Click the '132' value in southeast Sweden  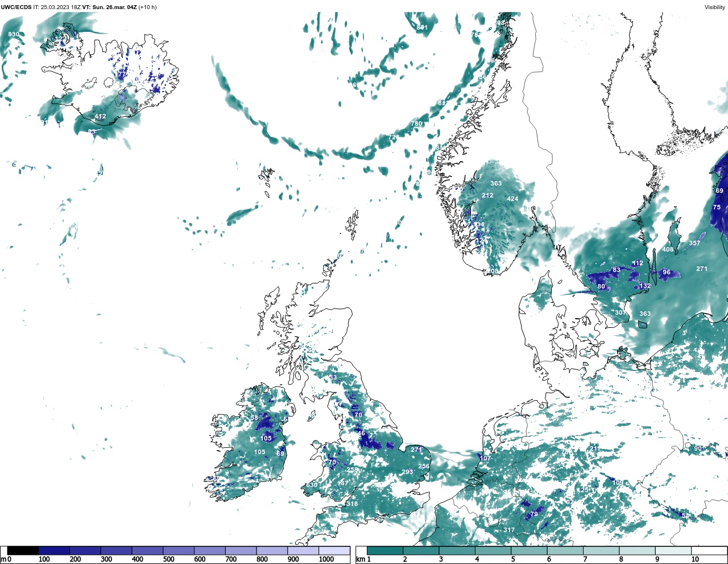coord(645,286)
